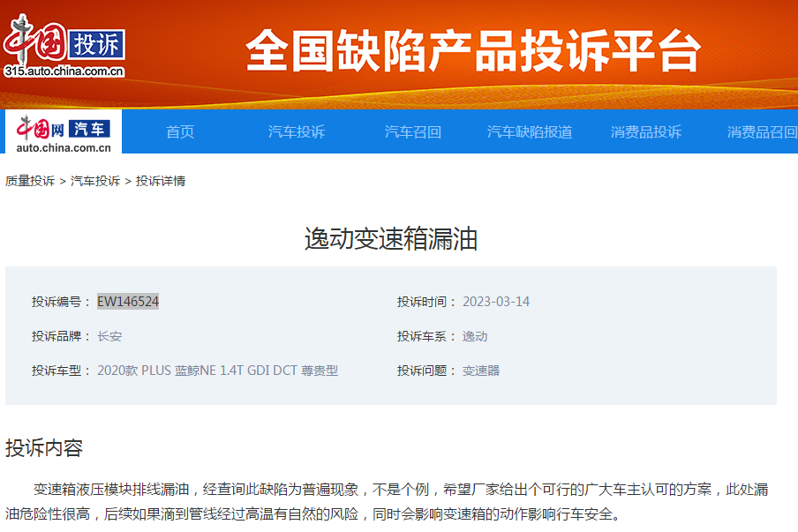Image resolution: width=798 pixels, height=532 pixels.
Task: Click the 投诉详情 breadcrumb
Action: click(x=161, y=181)
